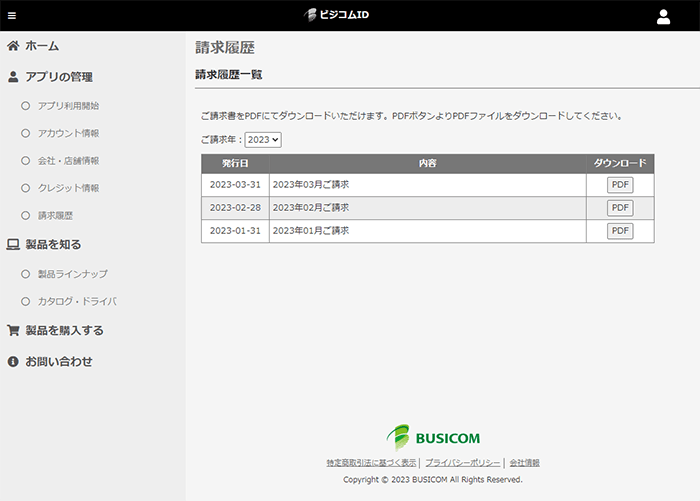Open アカウント情報 menu item
The height and width of the screenshot is (501, 700).
click(68, 133)
